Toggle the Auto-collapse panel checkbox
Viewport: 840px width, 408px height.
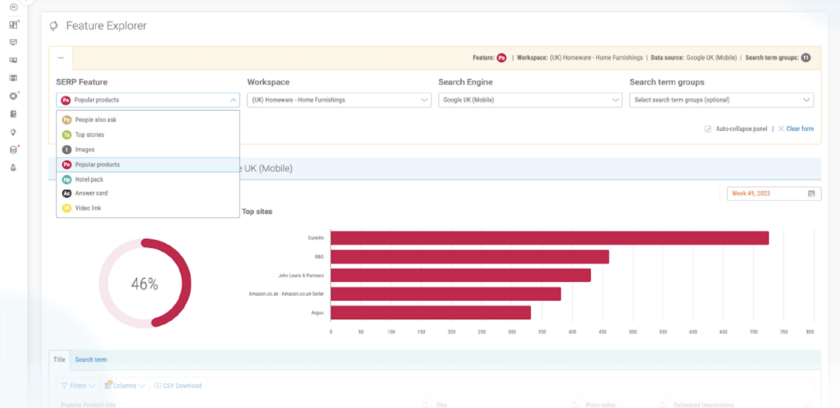coord(708,129)
